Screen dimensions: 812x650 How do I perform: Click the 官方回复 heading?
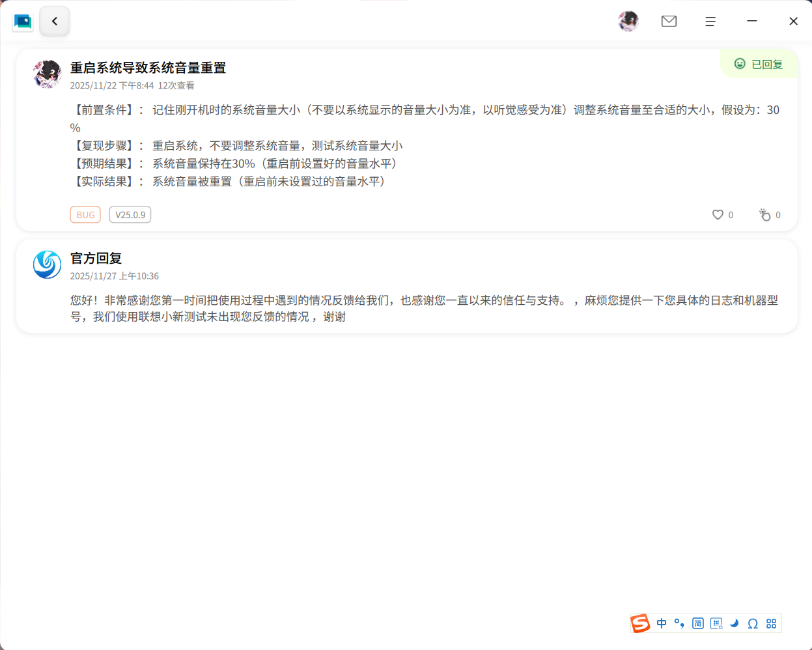point(96,259)
